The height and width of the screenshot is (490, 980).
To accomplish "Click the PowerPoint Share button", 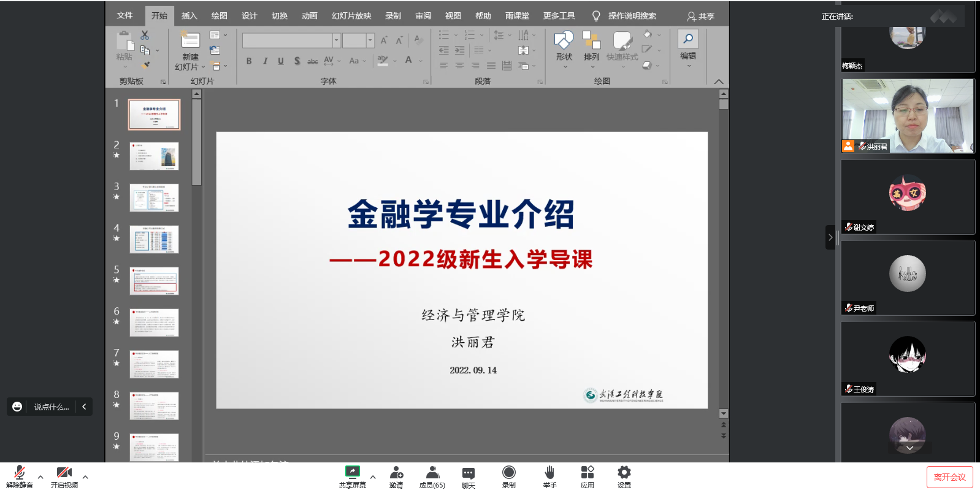I will (701, 17).
